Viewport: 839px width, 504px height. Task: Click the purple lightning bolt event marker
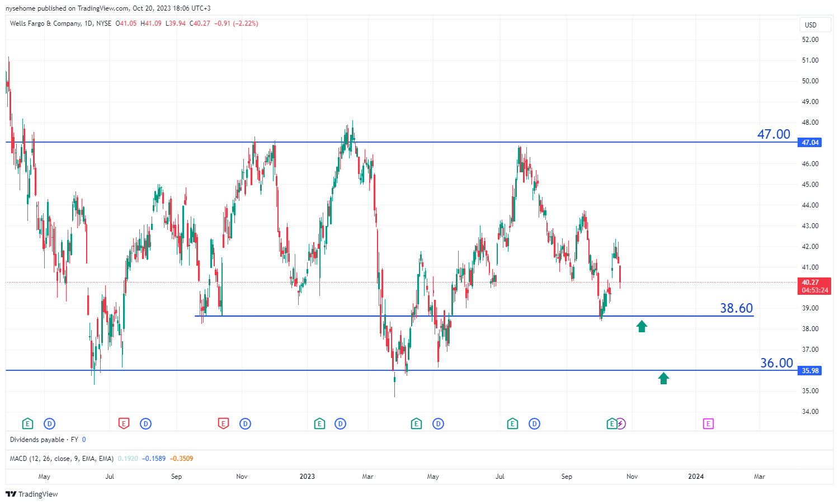pos(620,424)
